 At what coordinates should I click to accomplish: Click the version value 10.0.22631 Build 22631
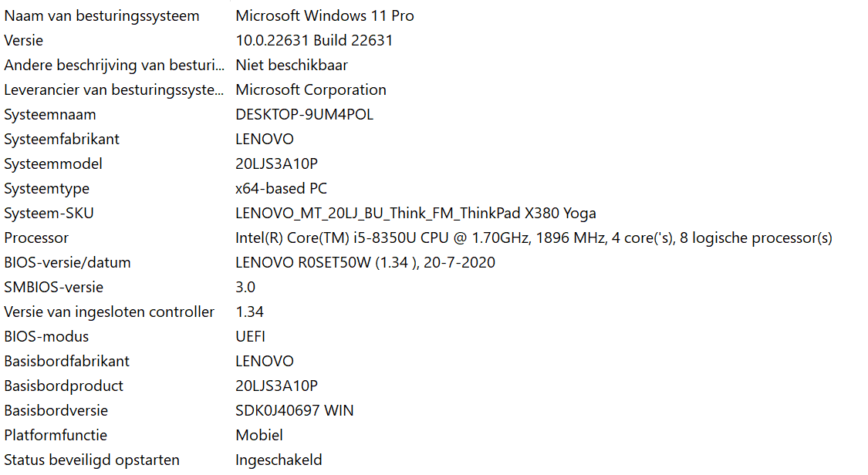314,41
